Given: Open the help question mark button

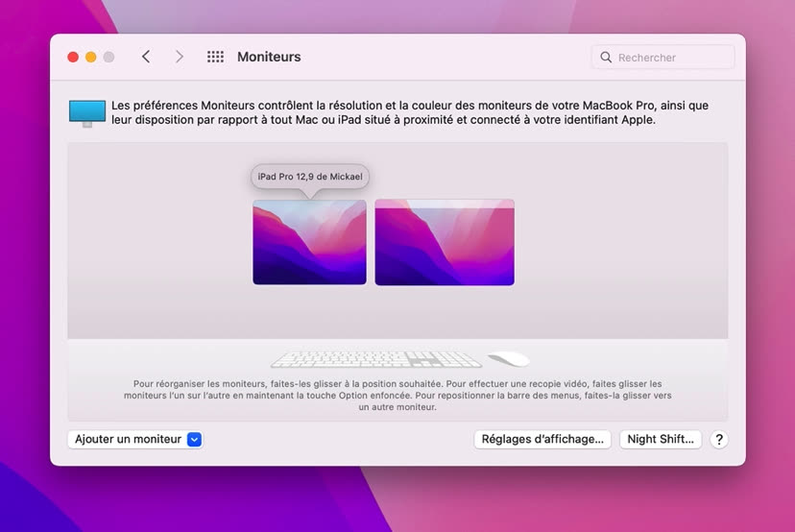Looking at the screenshot, I should pos(719,439).
